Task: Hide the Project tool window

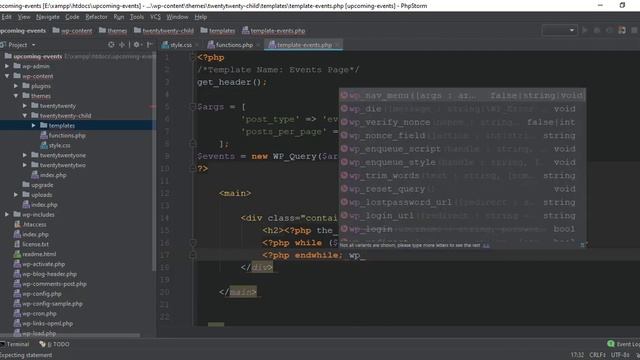Action: click(x=149, y=45)
